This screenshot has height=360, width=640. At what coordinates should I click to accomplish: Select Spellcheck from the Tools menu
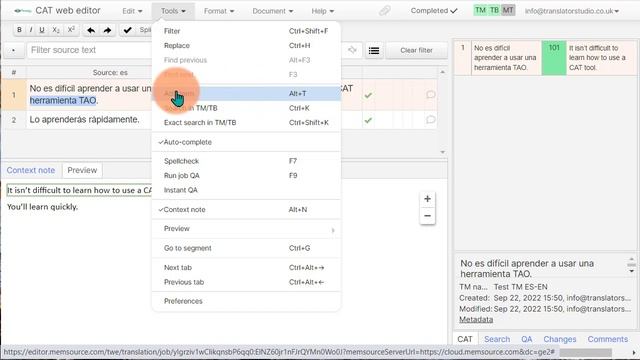coord(246,161)
